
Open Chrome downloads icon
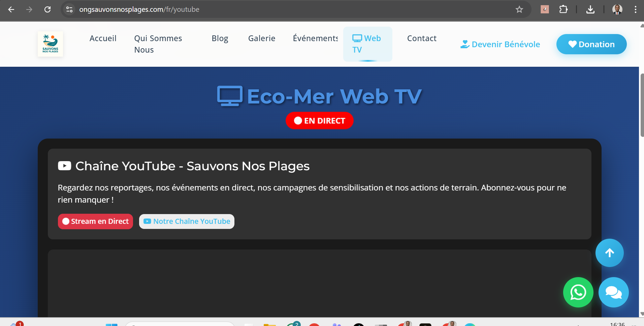pos(590,9)
